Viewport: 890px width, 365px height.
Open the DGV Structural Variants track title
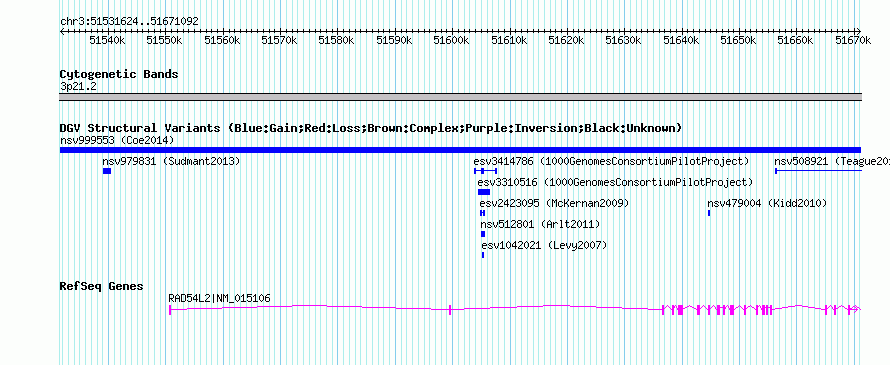[x=371, y=128]
